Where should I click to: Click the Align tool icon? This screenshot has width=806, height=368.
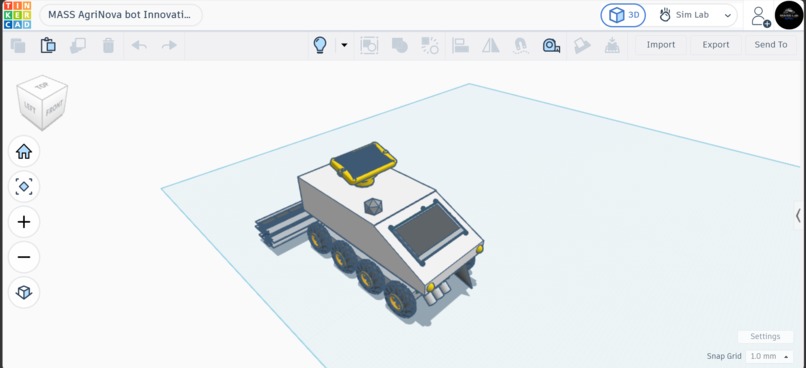pyautogui.click(x=461, y=45)
